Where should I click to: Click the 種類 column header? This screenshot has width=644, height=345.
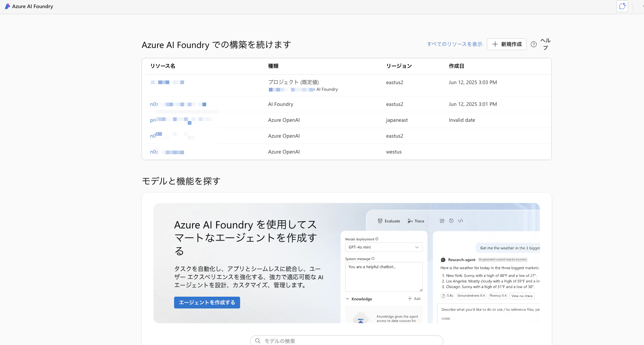[x=273, y=66]
